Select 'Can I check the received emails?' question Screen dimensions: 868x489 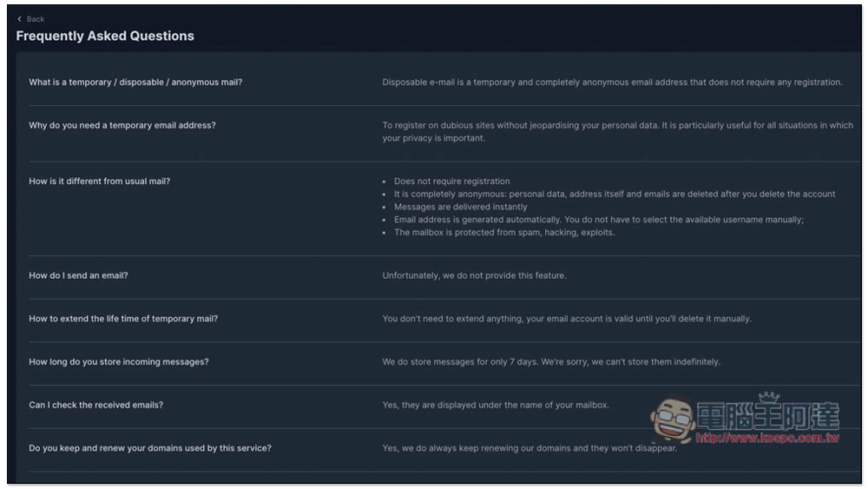click(x=95, y=405)
